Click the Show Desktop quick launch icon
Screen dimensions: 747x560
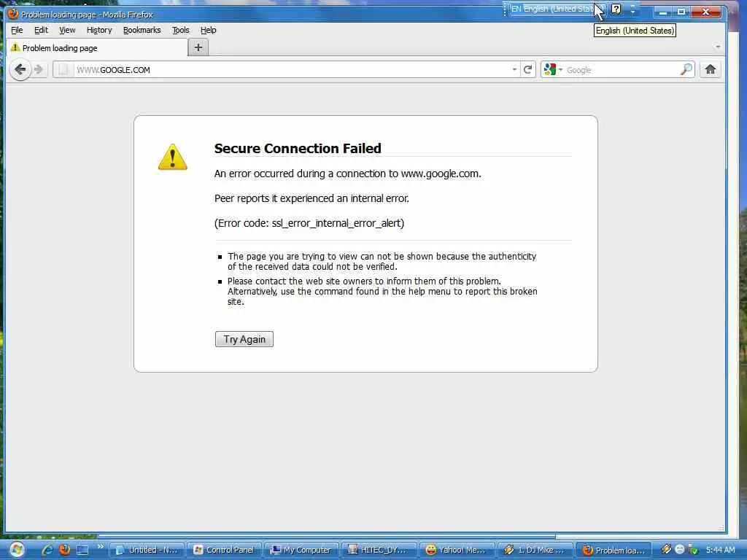[x=82, y=550]
